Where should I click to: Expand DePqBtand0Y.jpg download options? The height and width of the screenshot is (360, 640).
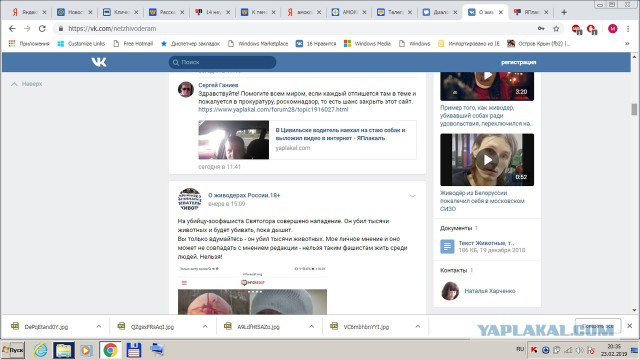(x=99, y=327)
